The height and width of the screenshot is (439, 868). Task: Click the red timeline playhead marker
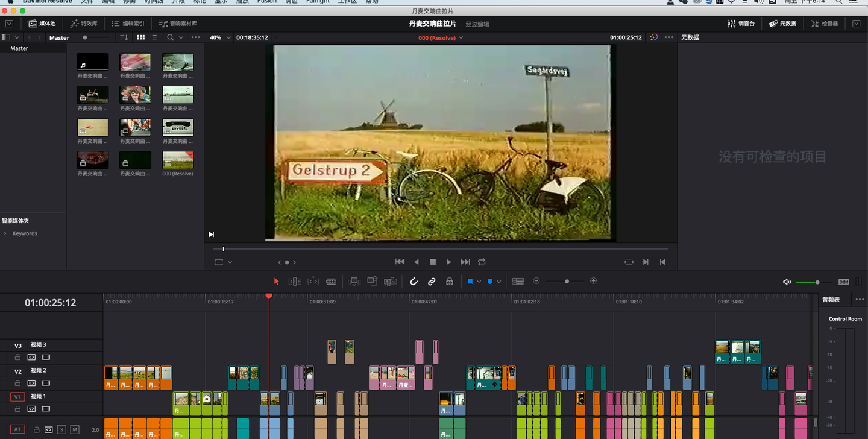click(269, 296)
